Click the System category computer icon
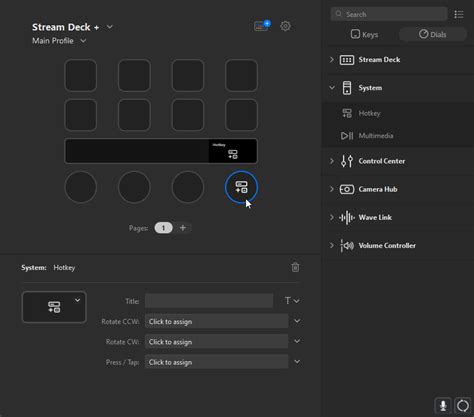The width and height of the screenshot is (474, 417). [x=347, y=88]
